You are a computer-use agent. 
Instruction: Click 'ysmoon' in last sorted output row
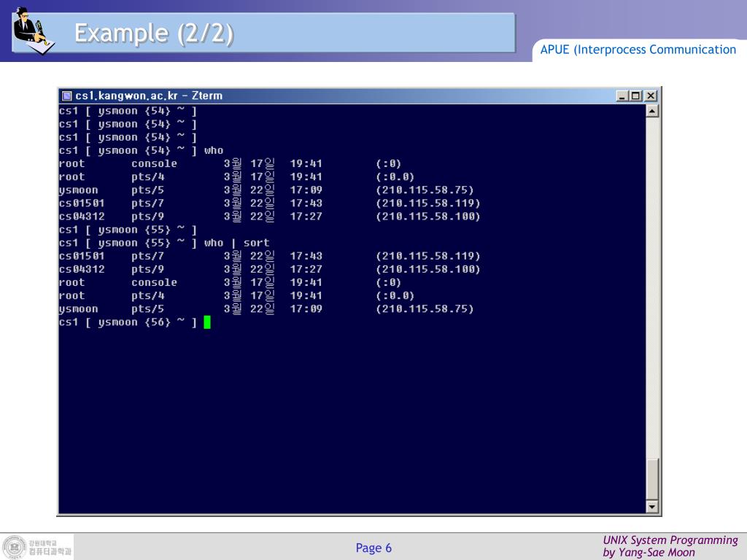(x=78, y=309)
